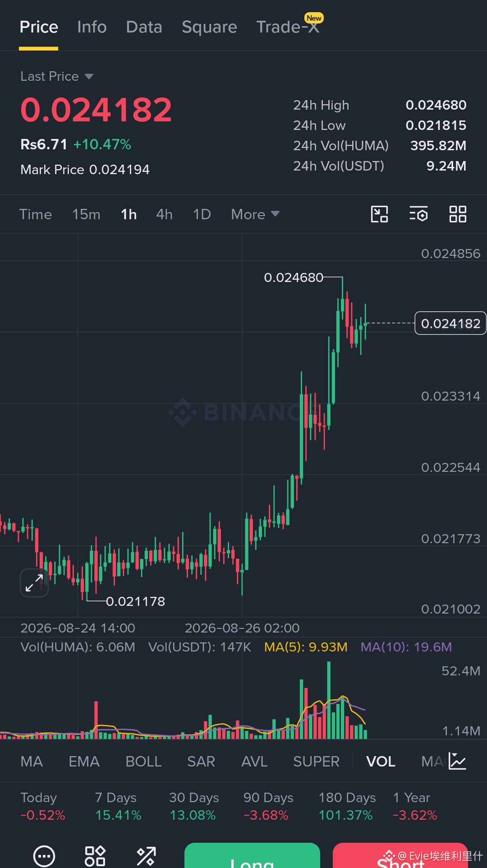Open the multi-chart grid layout icon
This screenshot has height=868, width=487.
point(458,214)
